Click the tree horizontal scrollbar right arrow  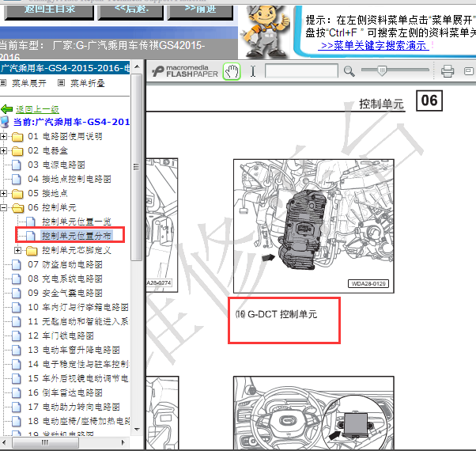point(123,442)
